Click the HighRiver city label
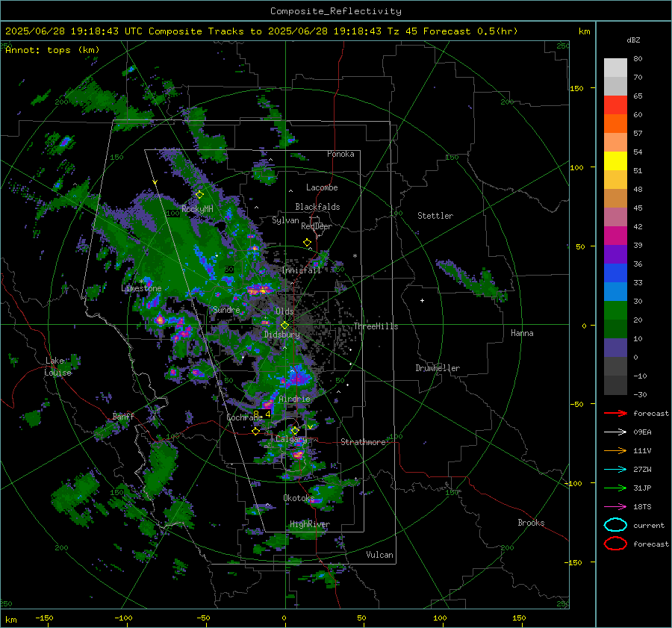672x628 pixels. [x=310, y=524]
